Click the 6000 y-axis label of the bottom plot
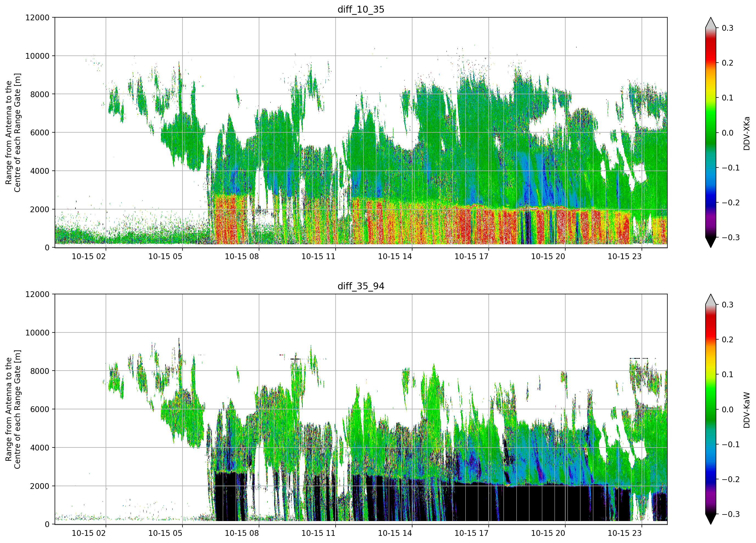Image resolution: width=756 pixels, height=543 pixels. point(40,409)
